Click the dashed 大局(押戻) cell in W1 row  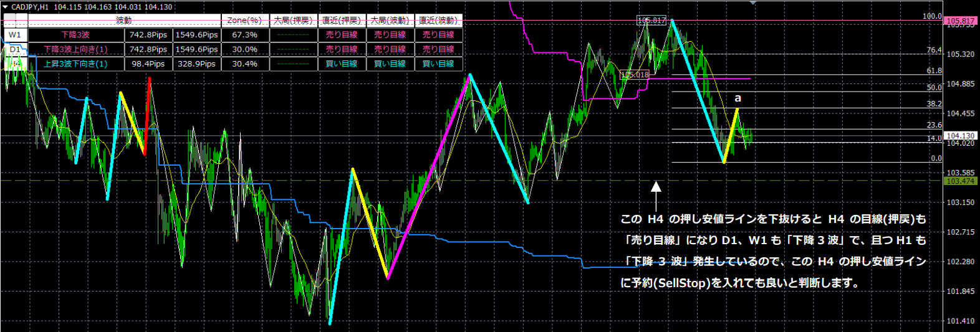[293, 35]
